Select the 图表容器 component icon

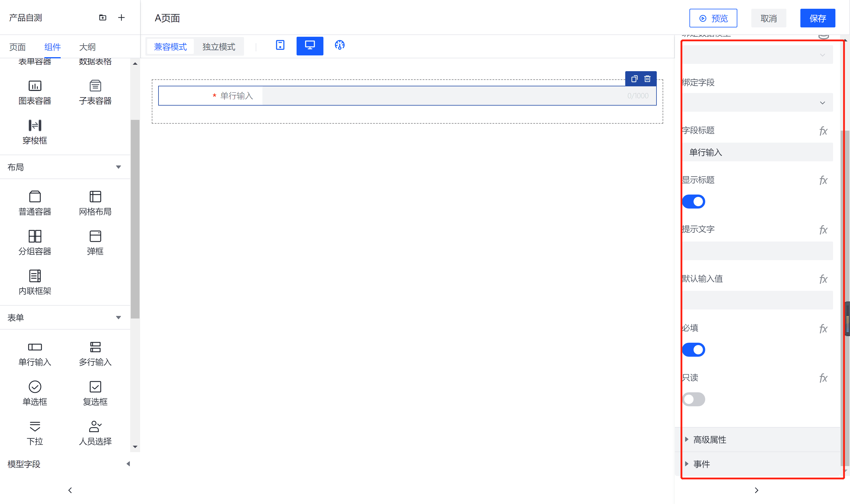coord(35,86)
